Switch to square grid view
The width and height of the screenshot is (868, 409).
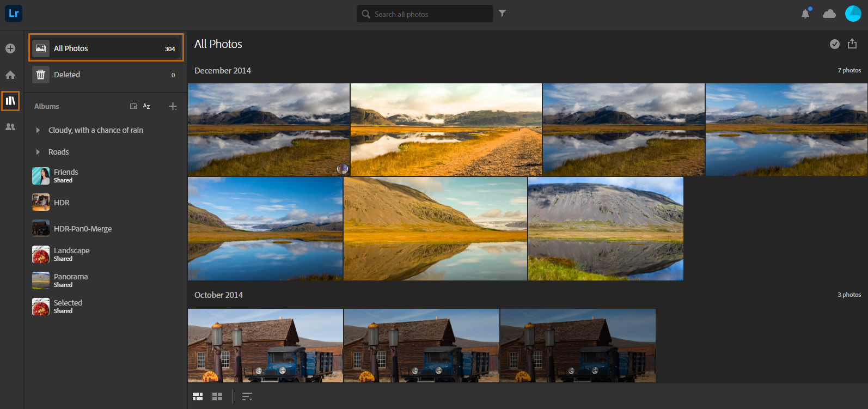pos(217,396)
